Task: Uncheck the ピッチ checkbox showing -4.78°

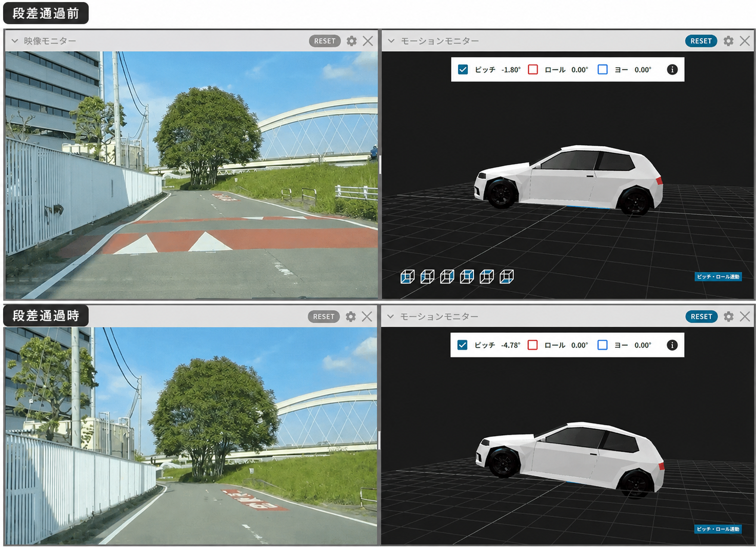Action: [462, 345]
